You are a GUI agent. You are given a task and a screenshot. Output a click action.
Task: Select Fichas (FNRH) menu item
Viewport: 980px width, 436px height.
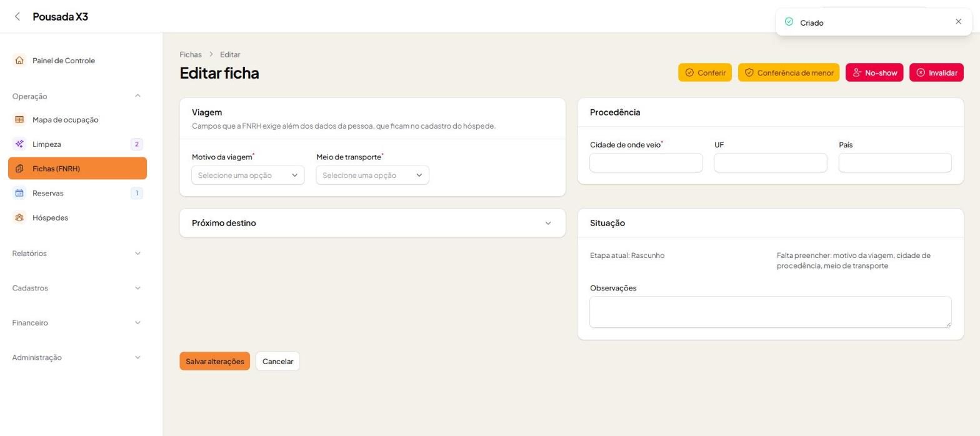click(77, 169)
